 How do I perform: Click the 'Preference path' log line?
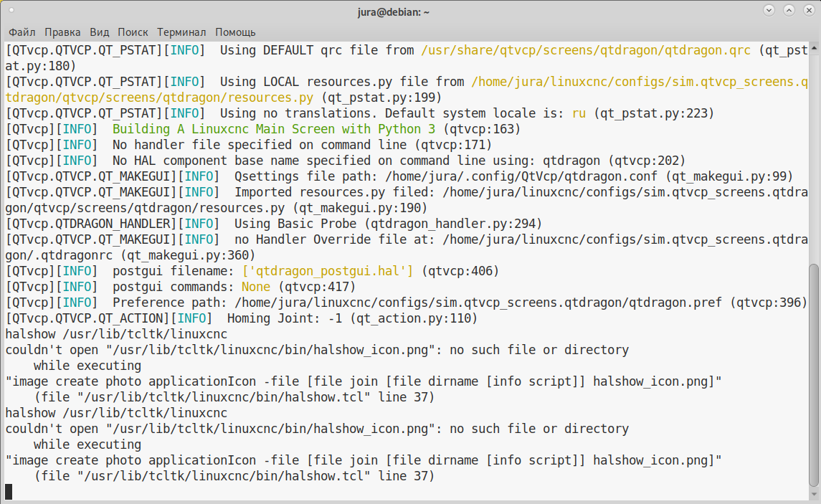[407, 303]
